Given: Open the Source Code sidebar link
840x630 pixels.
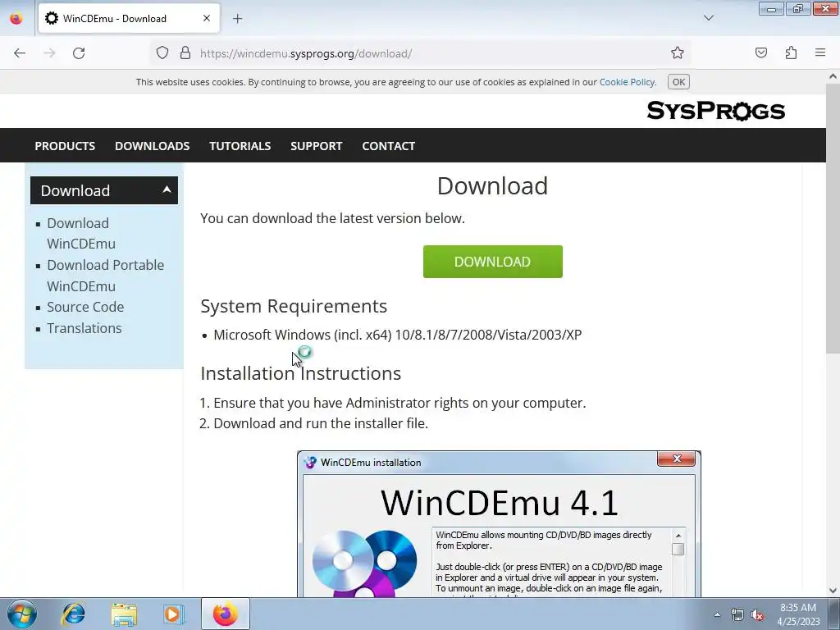Looking at the screenshot, I should click(x=85, y=307).
